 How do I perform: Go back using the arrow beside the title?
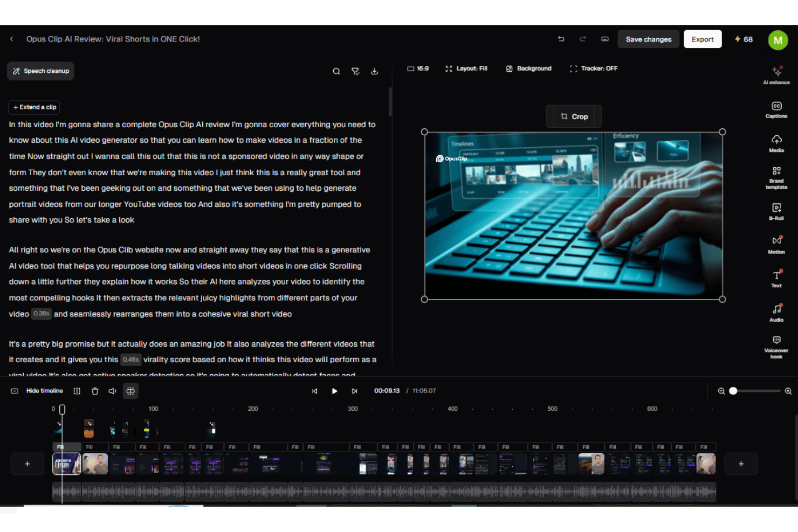11,39
